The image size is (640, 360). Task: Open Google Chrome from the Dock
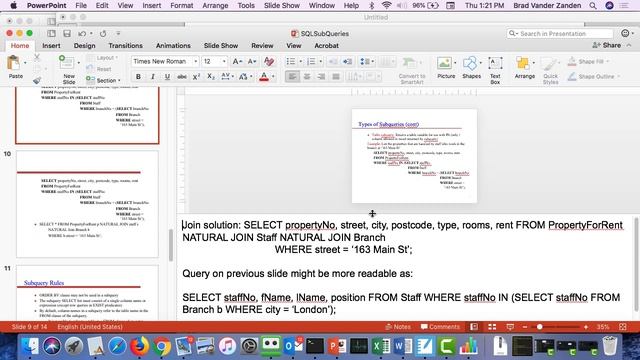pos(162,346)
